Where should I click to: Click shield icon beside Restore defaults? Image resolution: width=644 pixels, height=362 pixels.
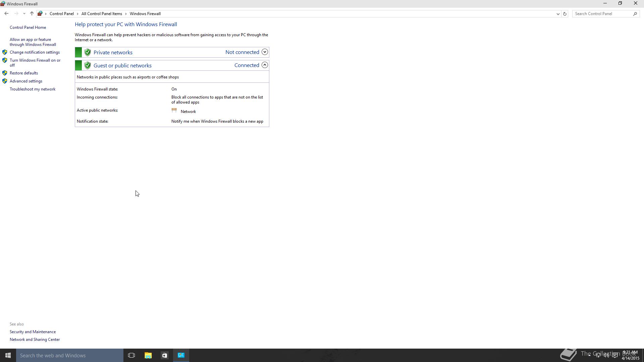click(5, 73)
